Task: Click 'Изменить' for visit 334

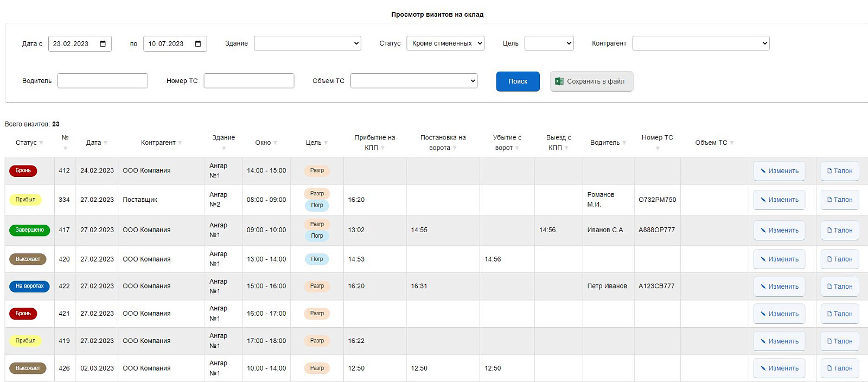Action: [x=779, y=200]
